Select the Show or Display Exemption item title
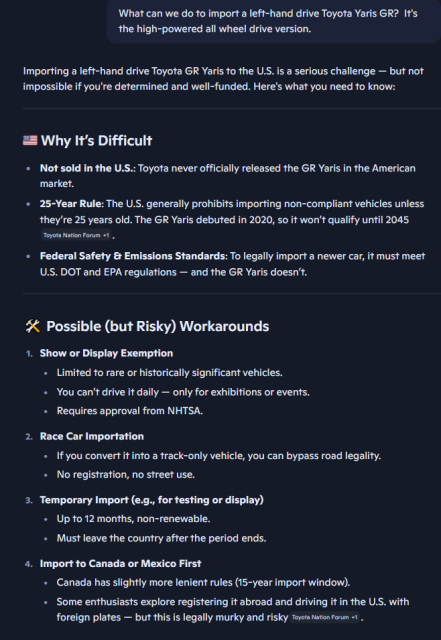This screenshot has height=640, width=441. 106,353
